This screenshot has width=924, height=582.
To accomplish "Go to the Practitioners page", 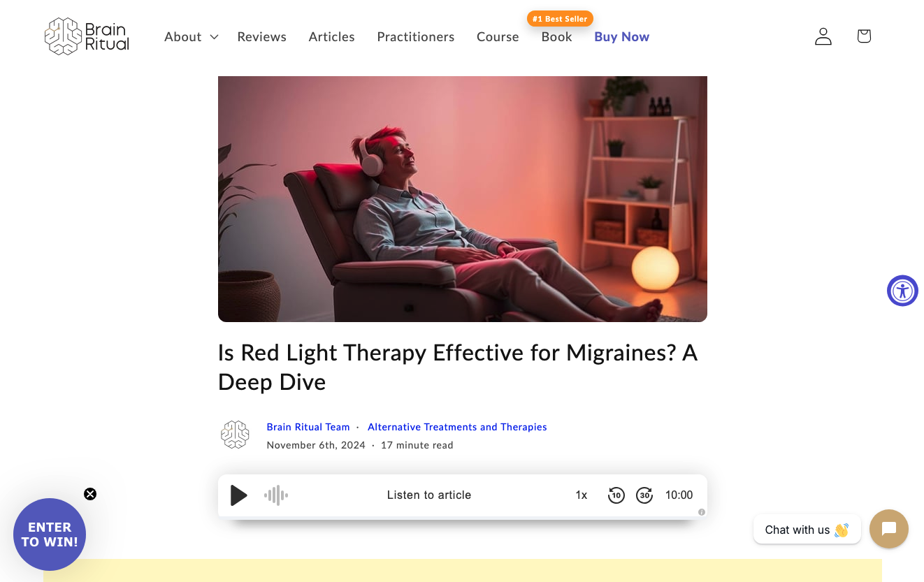I will pos(416,37).
